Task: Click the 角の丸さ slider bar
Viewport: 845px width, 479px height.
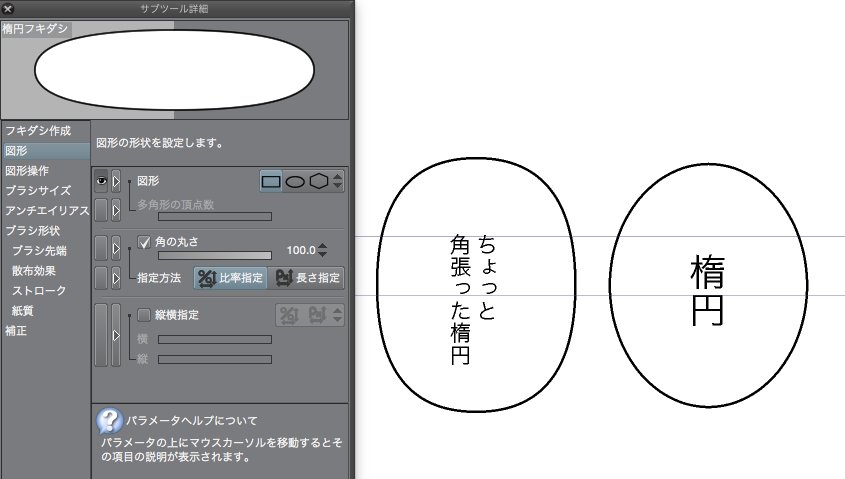Action: (214, 255)
